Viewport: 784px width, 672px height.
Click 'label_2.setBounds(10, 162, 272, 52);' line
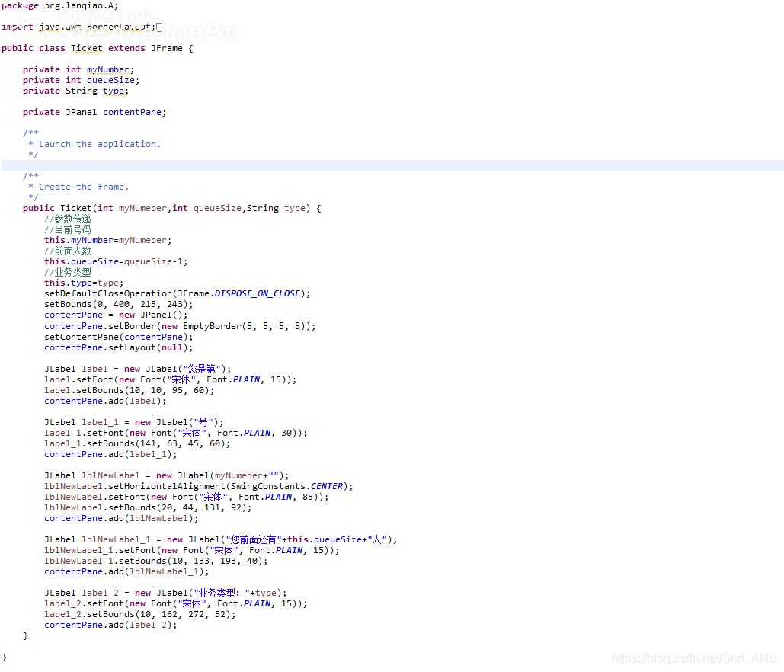pyautogui.click(x=140, y=615)
